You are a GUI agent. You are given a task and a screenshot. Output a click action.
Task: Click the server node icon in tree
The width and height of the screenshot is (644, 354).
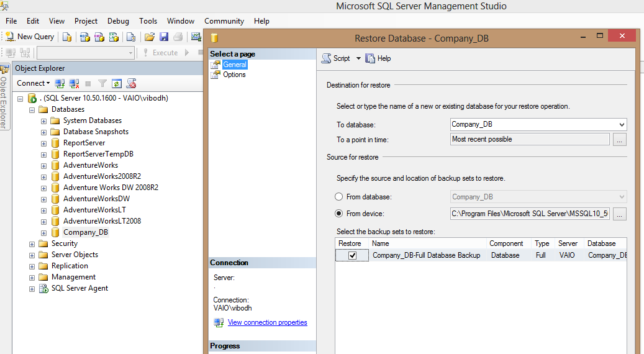point(32,98)
